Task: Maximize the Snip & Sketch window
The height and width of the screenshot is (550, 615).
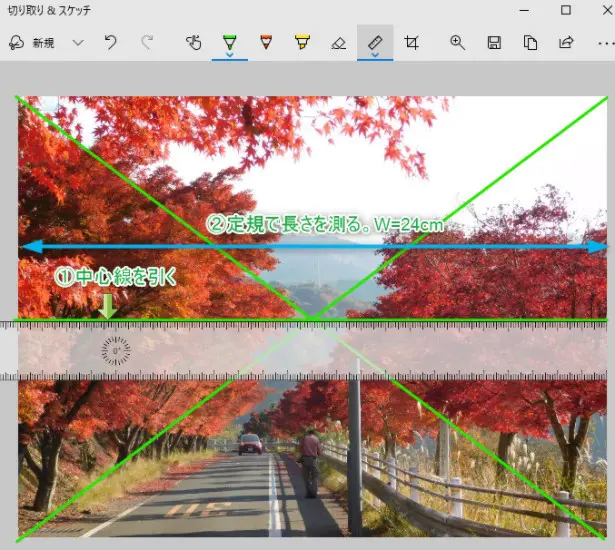Action: click(566, 10)
